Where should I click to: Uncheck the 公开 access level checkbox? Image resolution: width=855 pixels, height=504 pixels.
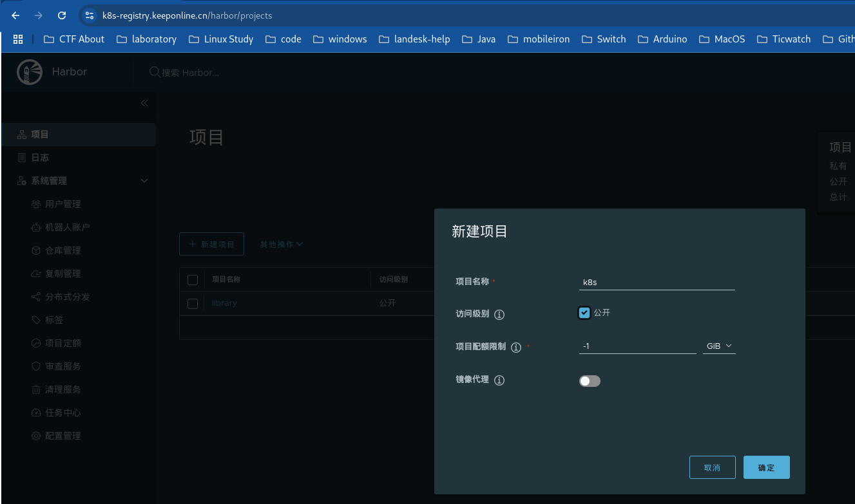(584, 312)
